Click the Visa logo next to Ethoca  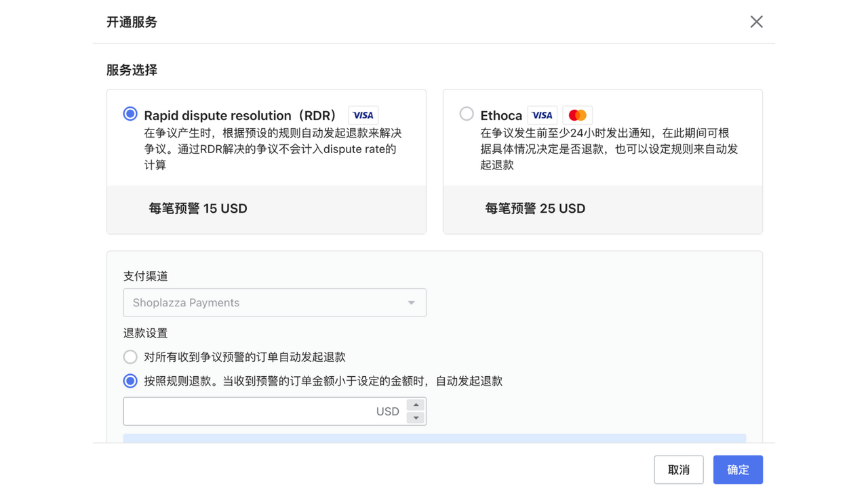click(x=542, y=115)
